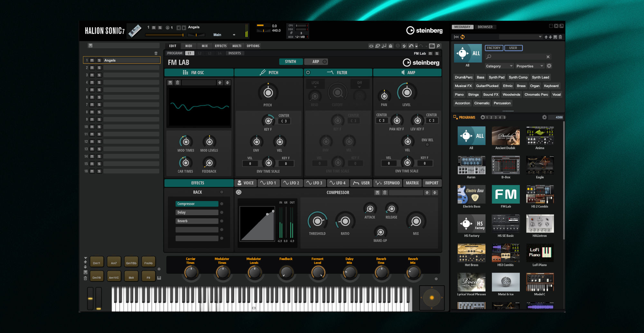Toggle the Compressor effect power button
The height and width of the screenshot is (333, 644).
click(x=239, y=192)
